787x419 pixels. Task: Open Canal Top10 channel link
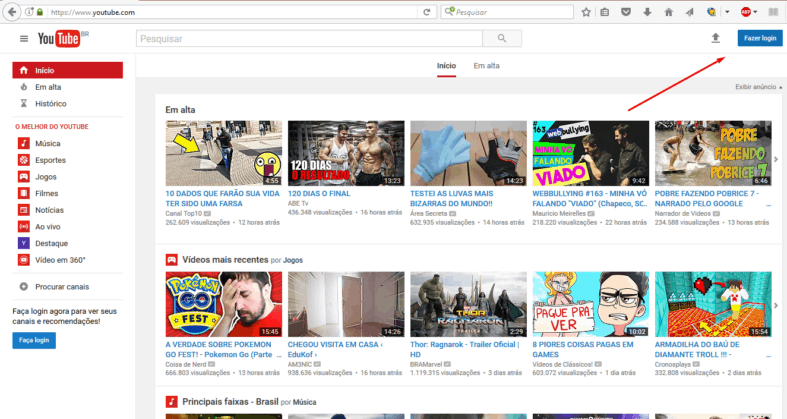(184, 213)
